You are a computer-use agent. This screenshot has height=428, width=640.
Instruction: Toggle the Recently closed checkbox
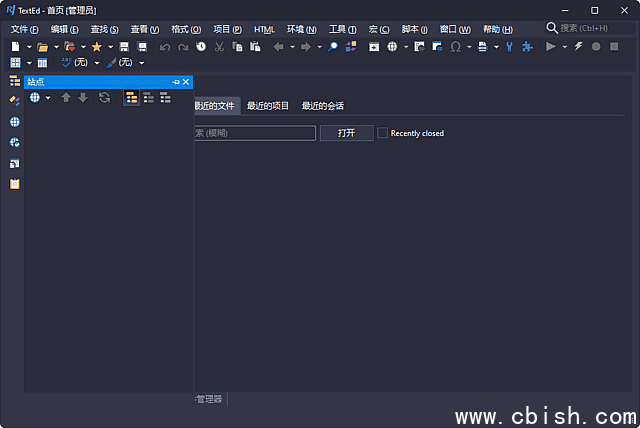point(382,133)
